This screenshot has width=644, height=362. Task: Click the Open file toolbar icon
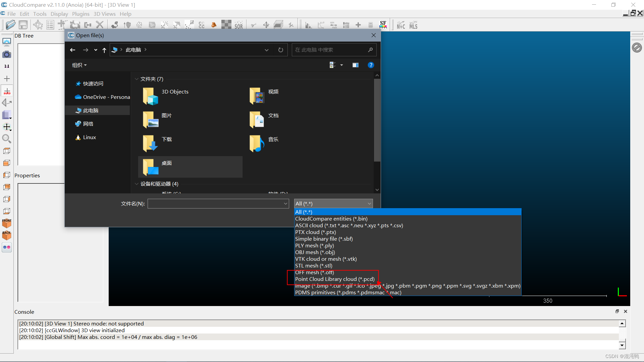coord(10,25)
